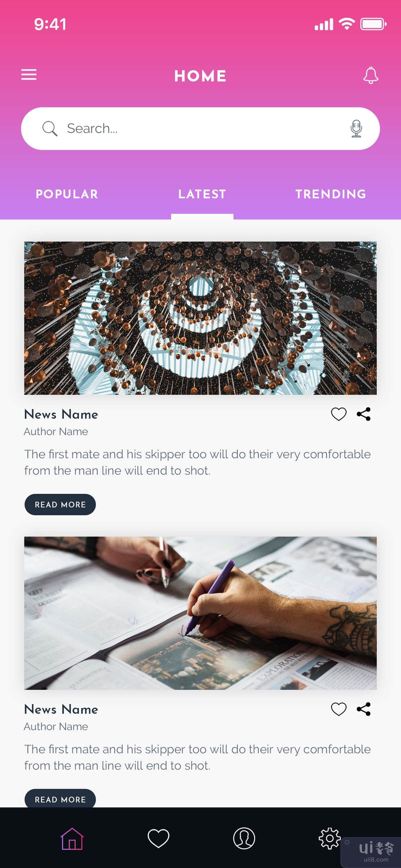
Task: Switch to the Trending tab
Action: point(331,194)
